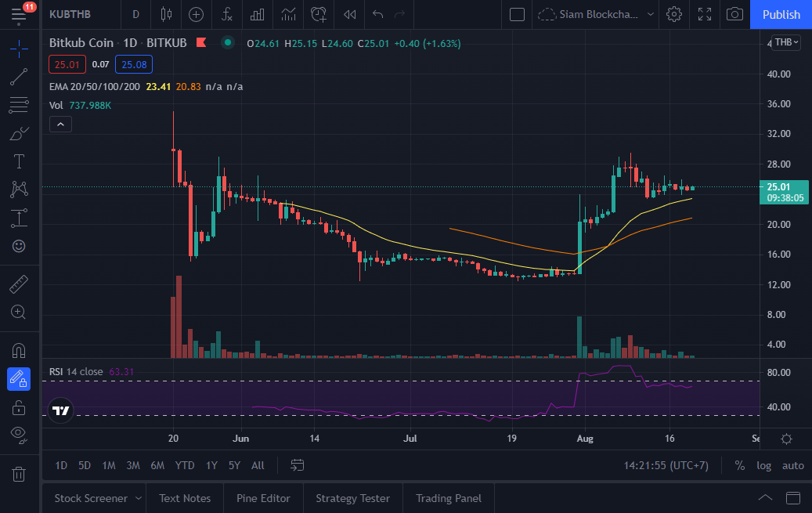Image resolution: width=812 pixels, height=513 pixels.
Task: Open the Indicators fx menu
Action: click(226, 15)
